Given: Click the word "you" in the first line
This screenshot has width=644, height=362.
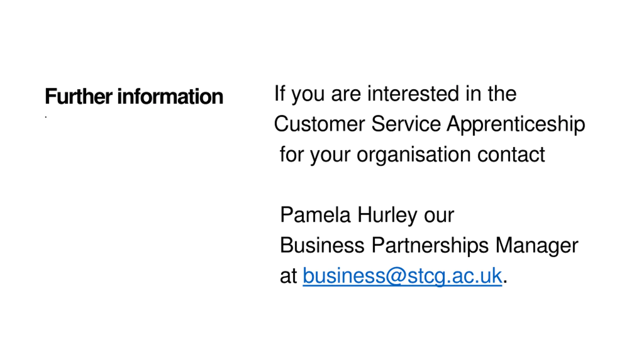Looking at the screenshot, I should 308,94.
